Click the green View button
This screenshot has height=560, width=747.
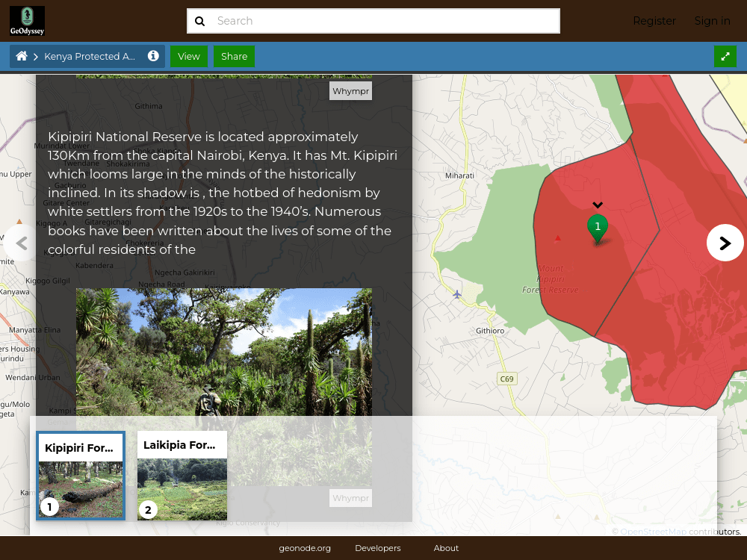pyautogui.click(x=189, y=56)
